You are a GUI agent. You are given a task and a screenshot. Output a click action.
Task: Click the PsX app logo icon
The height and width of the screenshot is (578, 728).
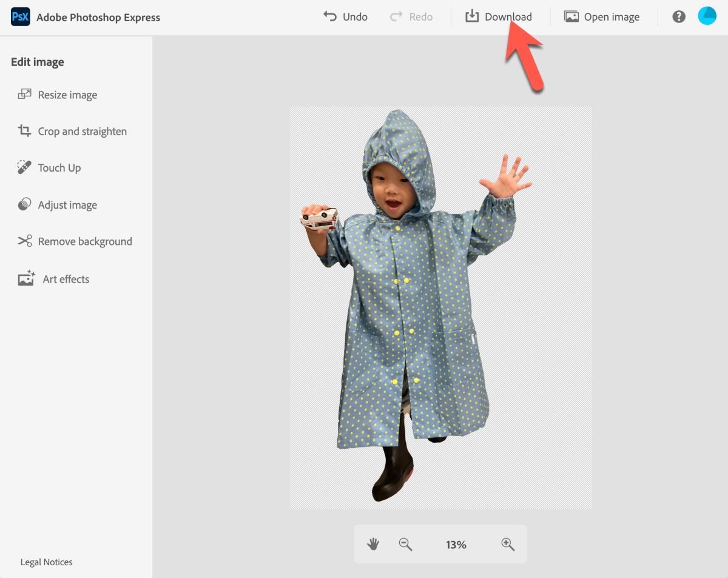tap(21, 17)
